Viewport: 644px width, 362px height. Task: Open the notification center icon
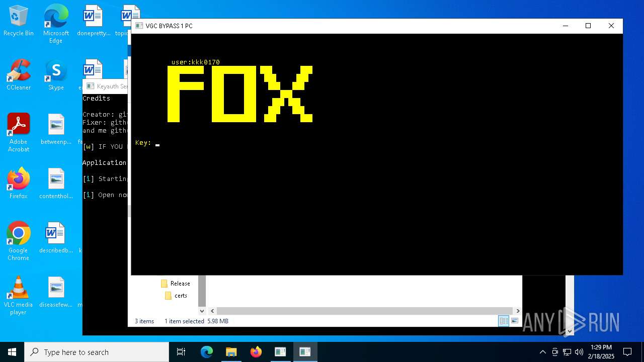[x=627, y=352]
